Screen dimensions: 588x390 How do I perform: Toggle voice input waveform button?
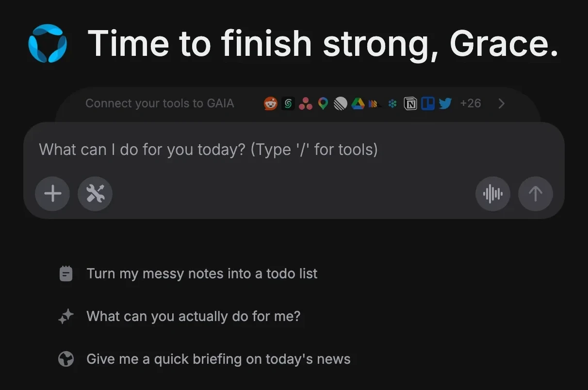click(493, 194)
